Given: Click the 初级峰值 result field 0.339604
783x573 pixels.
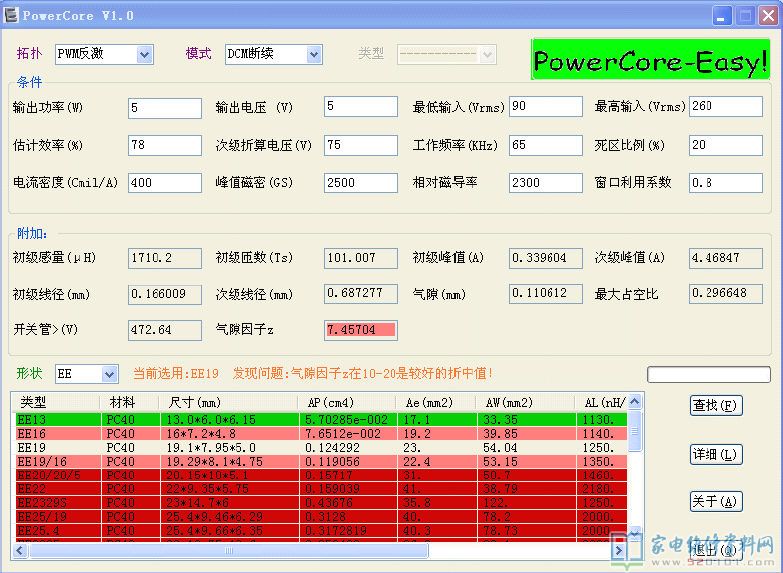Looking at the screenshot, I should click(546, 258).
